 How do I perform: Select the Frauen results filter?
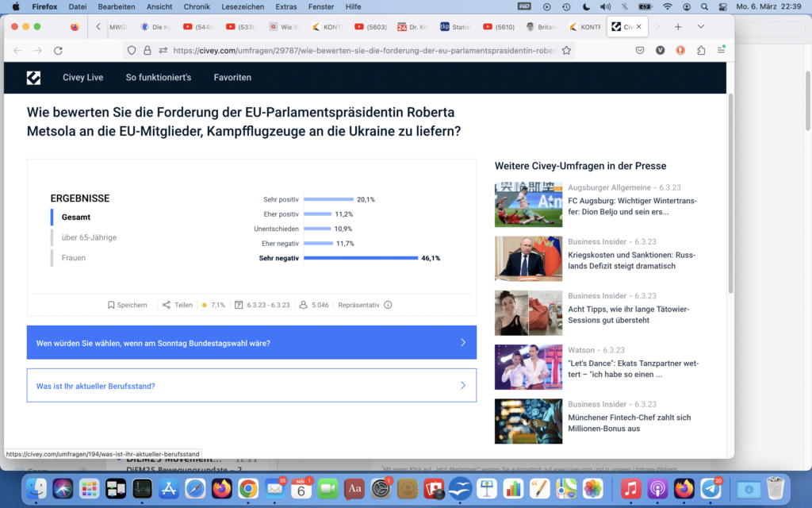(x=74, y=258)
